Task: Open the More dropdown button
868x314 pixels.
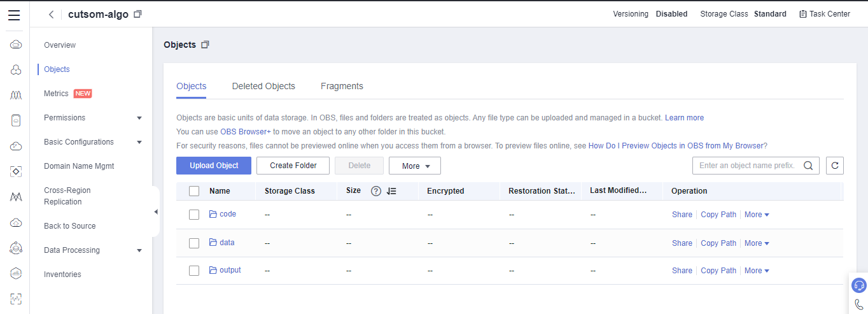Action: coord(414,166)
